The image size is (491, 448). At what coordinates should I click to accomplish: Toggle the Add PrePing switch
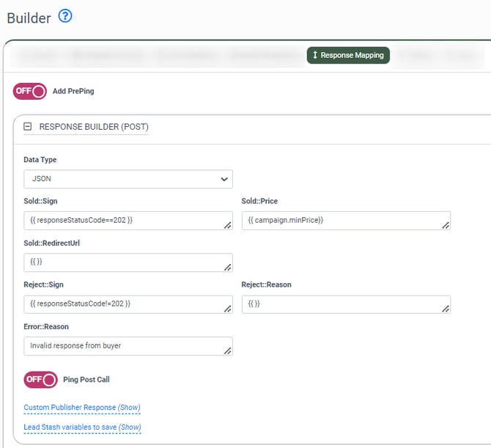(x=30, y=91)
